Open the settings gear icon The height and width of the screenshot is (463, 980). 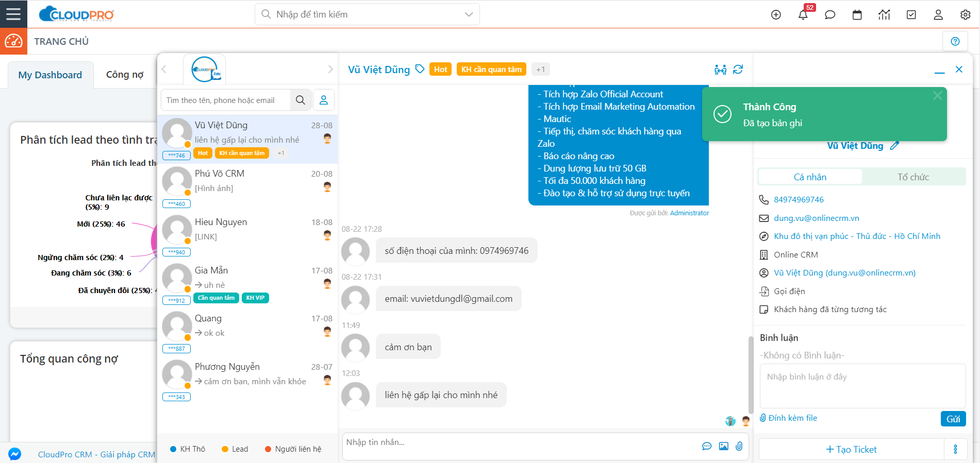[966, 14]
